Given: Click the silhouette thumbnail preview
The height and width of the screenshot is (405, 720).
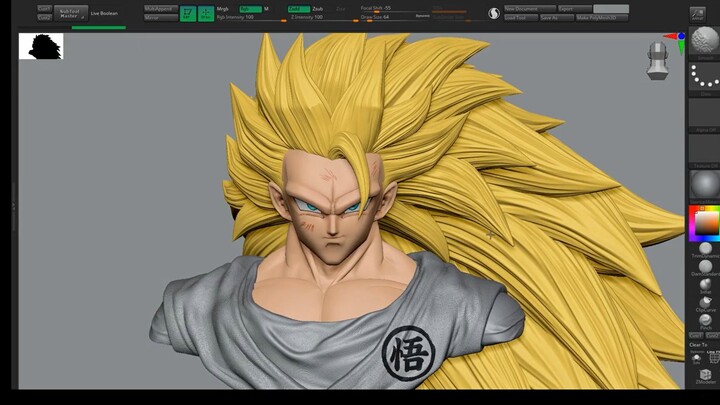Looking at the screenshot, I should point(41,46).
